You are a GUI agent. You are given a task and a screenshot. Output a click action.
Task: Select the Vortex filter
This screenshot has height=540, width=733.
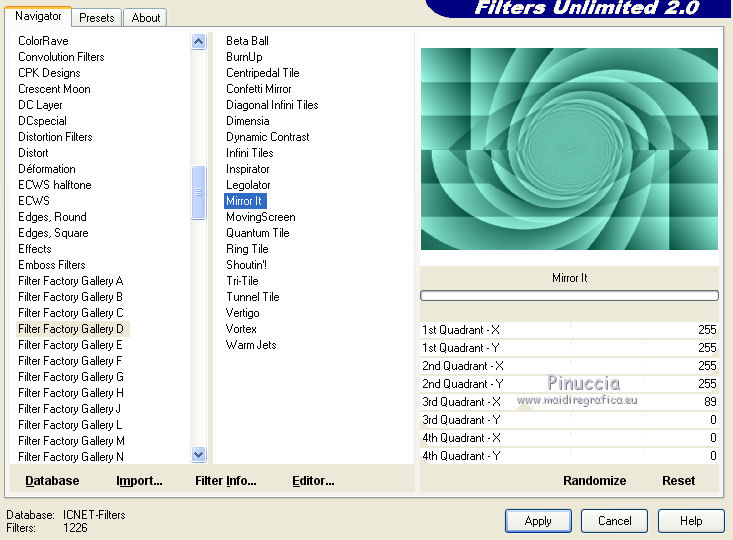(x=241, y=329)
